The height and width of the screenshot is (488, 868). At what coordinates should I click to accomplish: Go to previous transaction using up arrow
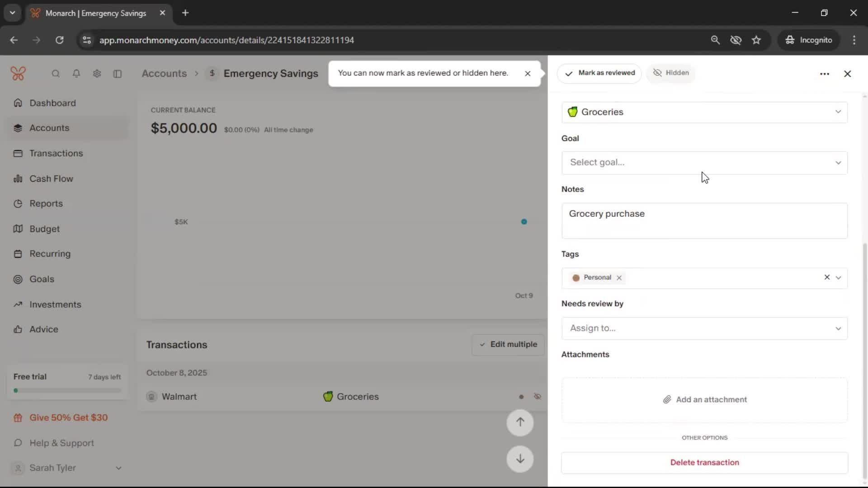pyautogui.click(x=520, y=422)
